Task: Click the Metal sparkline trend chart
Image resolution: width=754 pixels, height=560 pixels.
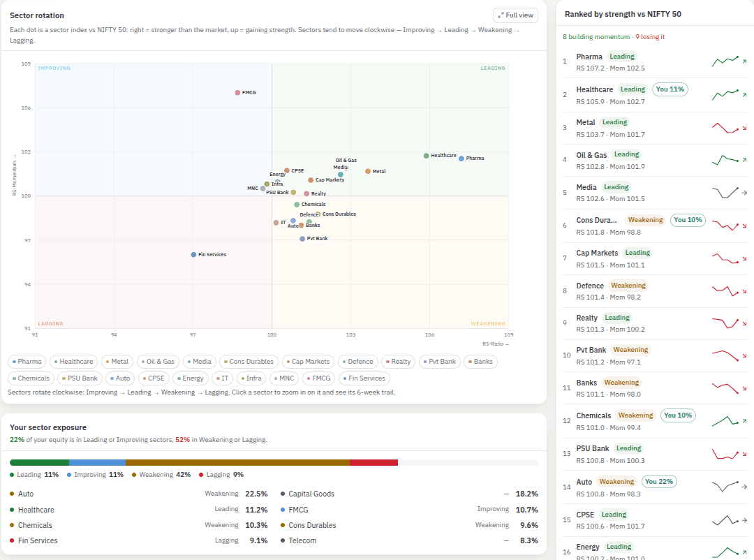Action: [725, 128]
